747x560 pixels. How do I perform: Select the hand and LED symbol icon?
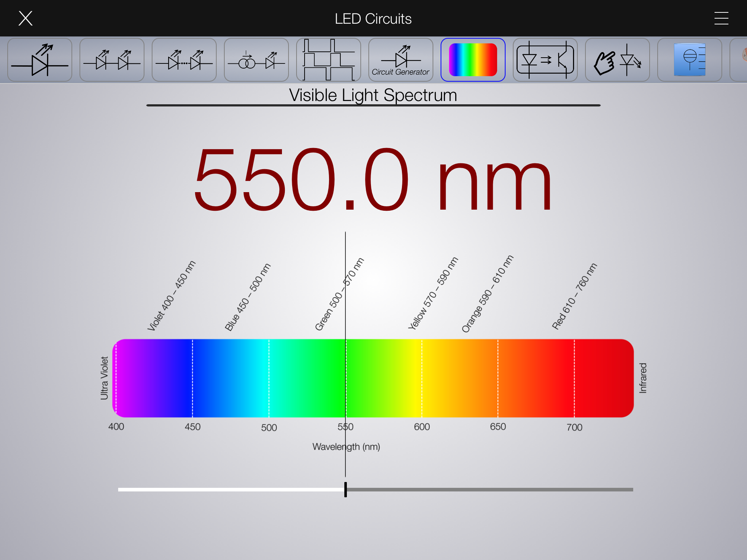click(x=618, y=60)
